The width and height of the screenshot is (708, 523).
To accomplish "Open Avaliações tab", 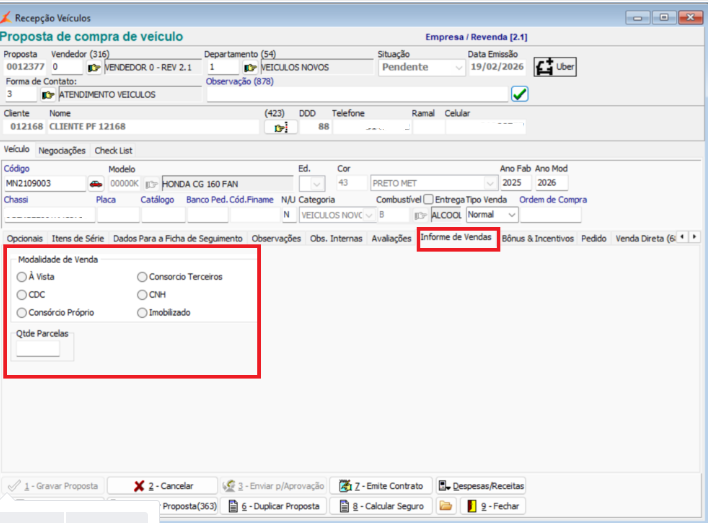I will pos(391,238).
